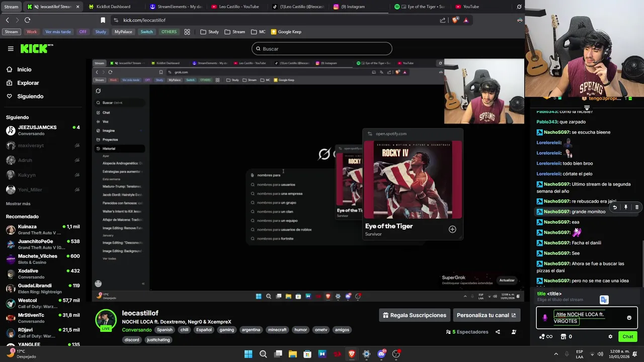Open File Explorer from taskbar
The image size is (644, 362).
pos(292,354)
